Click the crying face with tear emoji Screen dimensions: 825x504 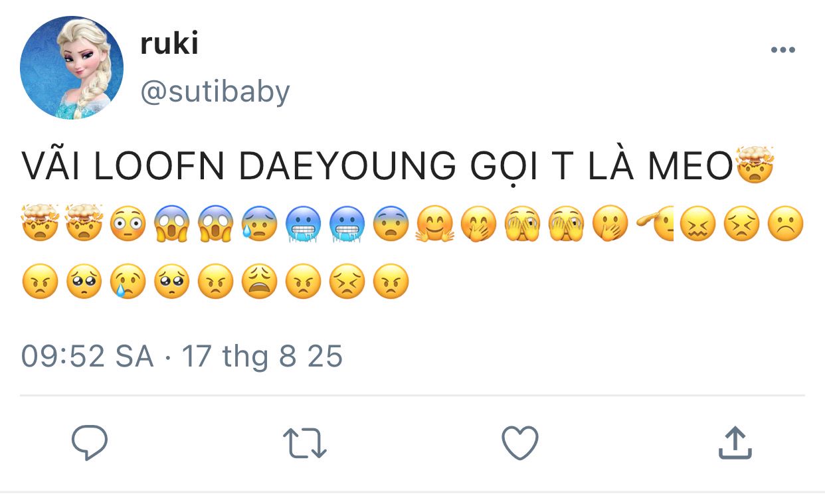click(128, 282)
